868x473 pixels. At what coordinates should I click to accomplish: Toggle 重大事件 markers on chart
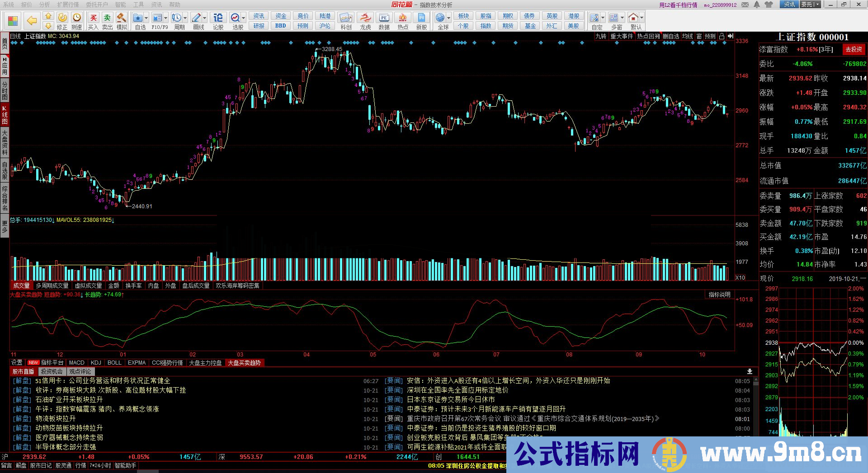click(622, 36)
